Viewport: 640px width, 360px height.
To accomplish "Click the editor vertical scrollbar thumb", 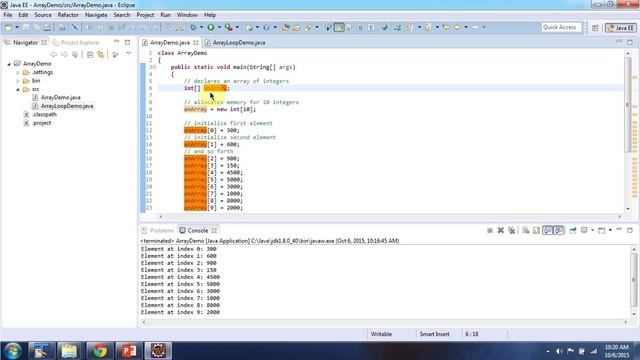I will (x=628, y=105).
